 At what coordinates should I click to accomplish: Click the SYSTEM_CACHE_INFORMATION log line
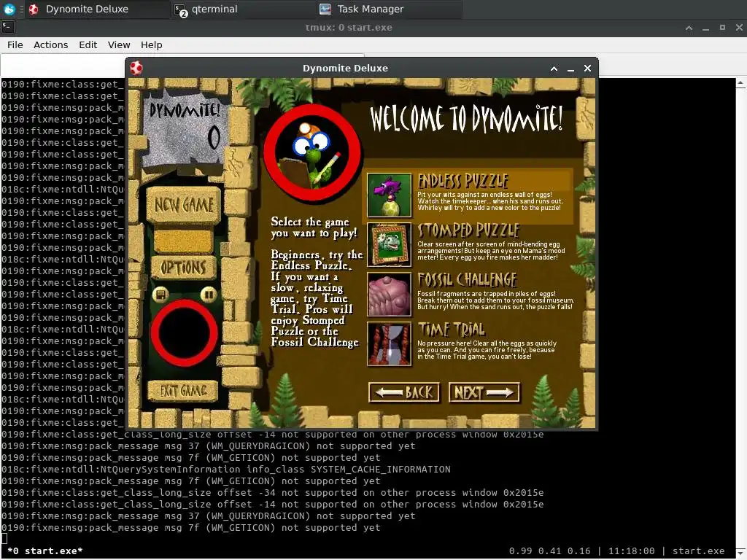[x=226, y=470]
